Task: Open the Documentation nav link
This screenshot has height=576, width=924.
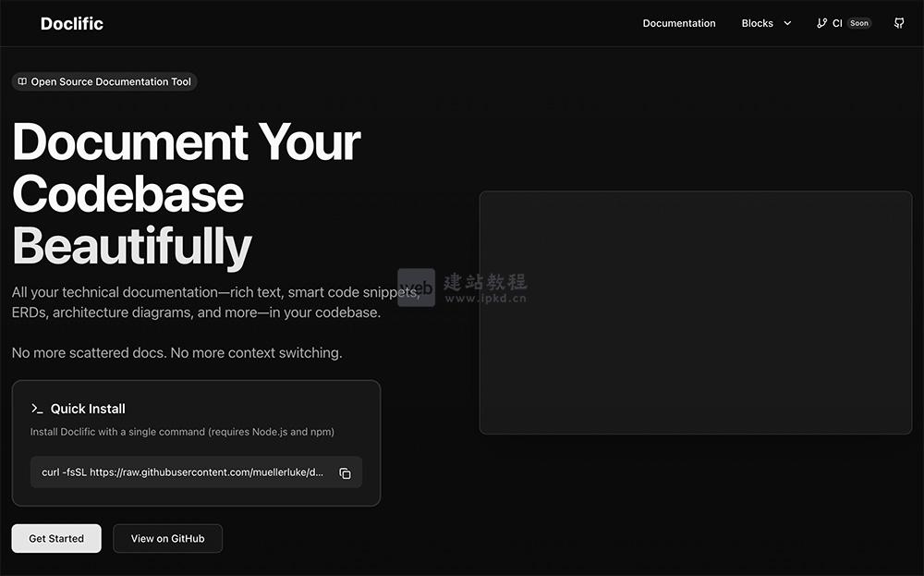Action: [679, 23]
